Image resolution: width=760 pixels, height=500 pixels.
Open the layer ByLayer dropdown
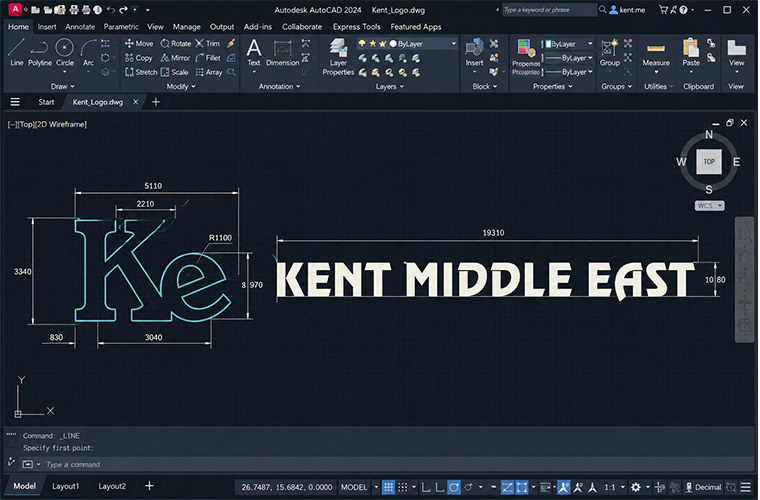pyautogui.click(x=408, y=44)
